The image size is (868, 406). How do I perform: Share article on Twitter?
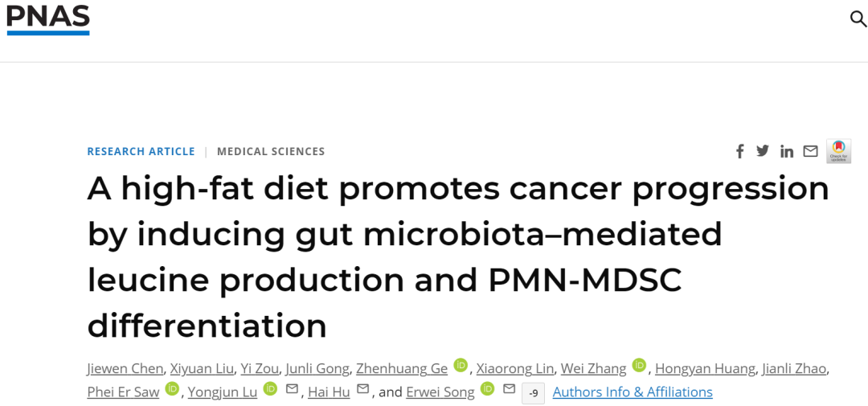click(x=763, y=150)
